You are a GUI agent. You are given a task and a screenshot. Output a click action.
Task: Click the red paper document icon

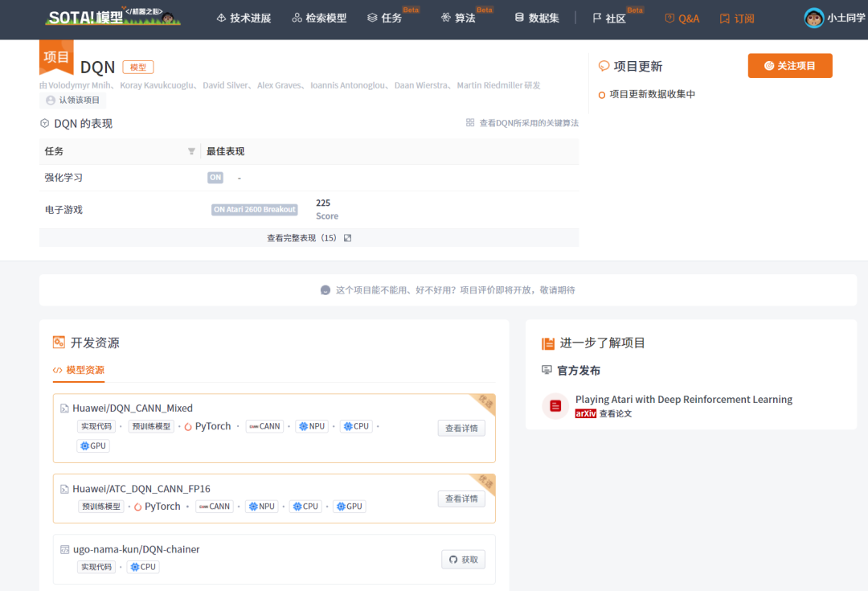(555, 406)
